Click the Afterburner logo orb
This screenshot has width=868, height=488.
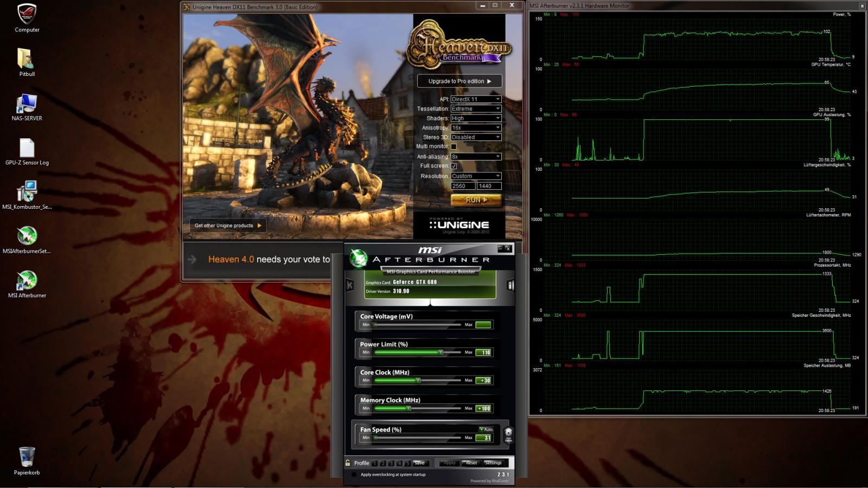click(x=359, y=258)
